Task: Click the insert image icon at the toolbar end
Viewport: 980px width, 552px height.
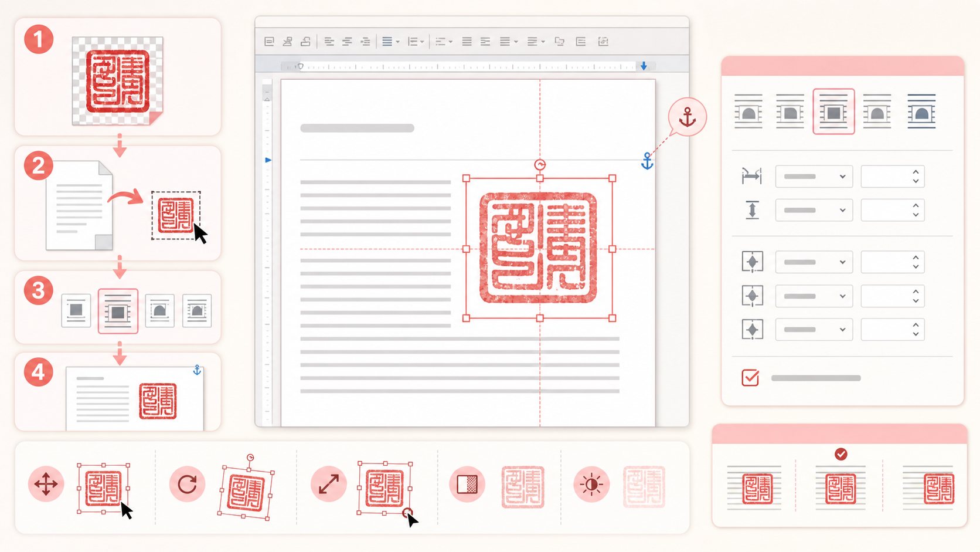Action: (x=603, y=42)
